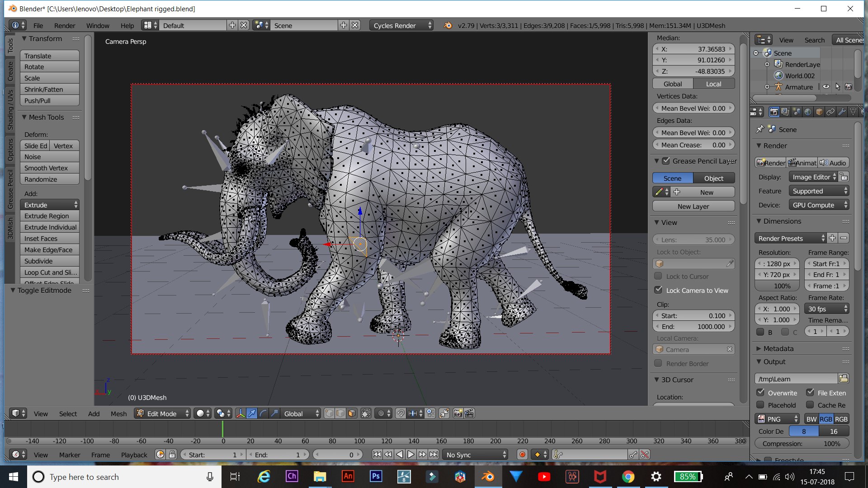Select vertex select mode icon
The image size is (868, 488).
pos(330,413)
